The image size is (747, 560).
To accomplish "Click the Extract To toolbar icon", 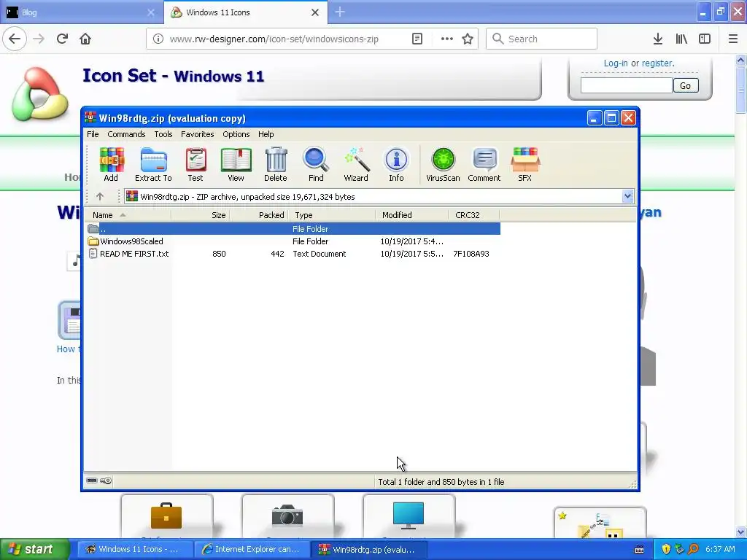I will (153, 164).
